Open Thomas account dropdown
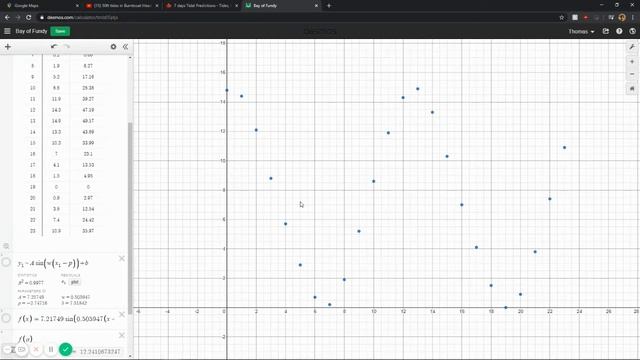This screenshot has width=640, height=360. pyautogui.click(x=581, y=31)
